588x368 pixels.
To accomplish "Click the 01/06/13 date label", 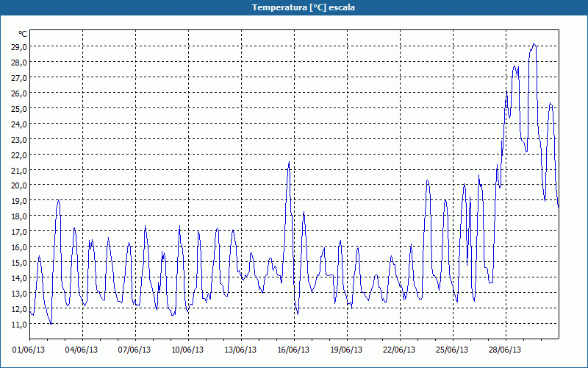I will [29, 350].
